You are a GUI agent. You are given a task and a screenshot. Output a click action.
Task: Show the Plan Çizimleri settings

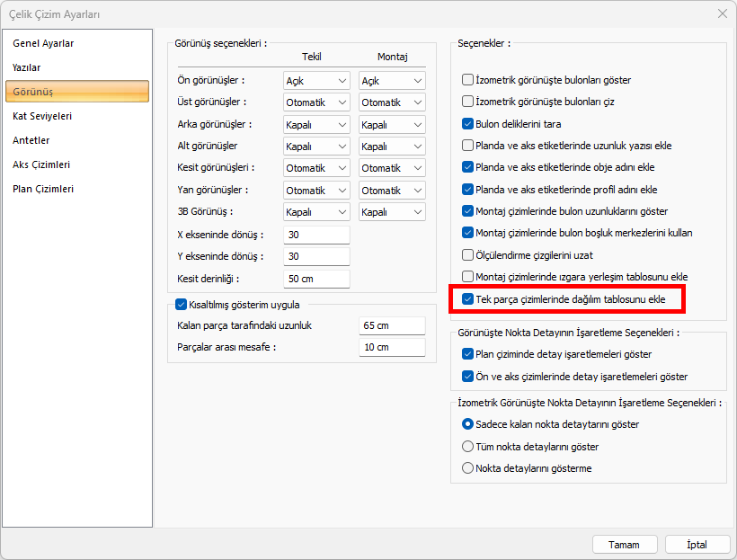coord(43,189)
